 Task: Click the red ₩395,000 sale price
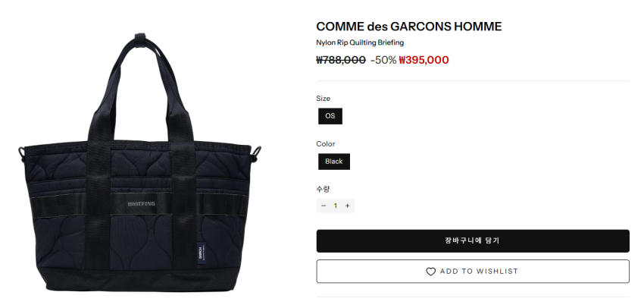tap(424, 60)
